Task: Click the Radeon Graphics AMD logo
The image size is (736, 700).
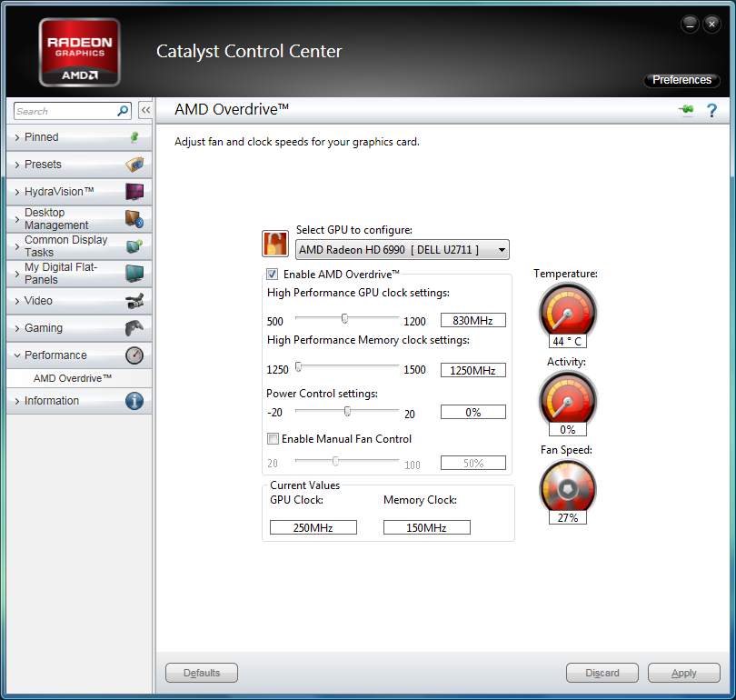Action: click(x=79, y=52)
